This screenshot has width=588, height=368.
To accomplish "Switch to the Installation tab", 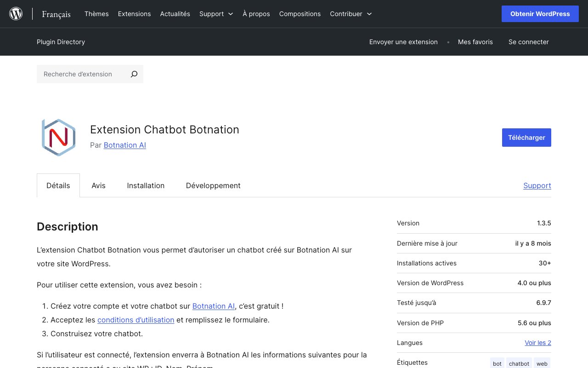I will point(146,185).
